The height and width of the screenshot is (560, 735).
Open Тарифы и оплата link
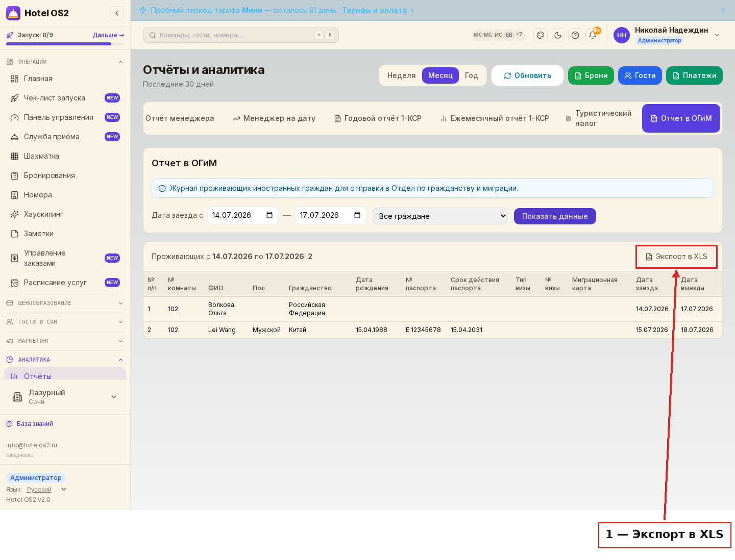click(x=374, y=10)
